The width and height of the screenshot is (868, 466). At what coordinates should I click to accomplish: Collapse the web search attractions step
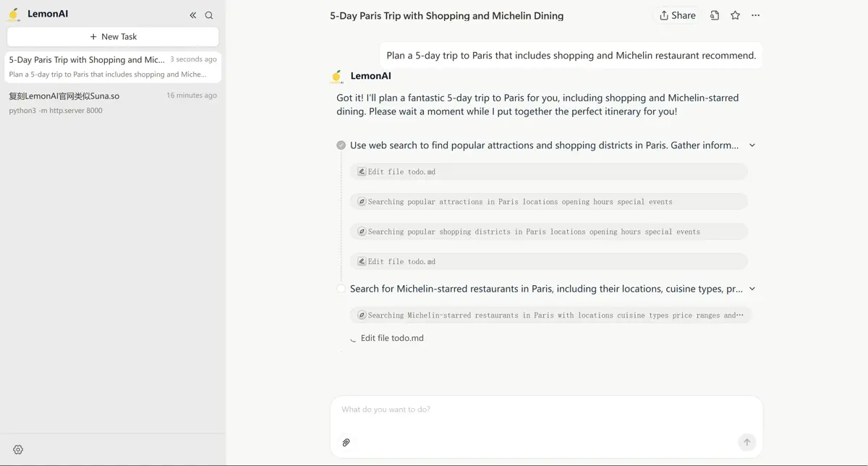click(x=752, y=145)
